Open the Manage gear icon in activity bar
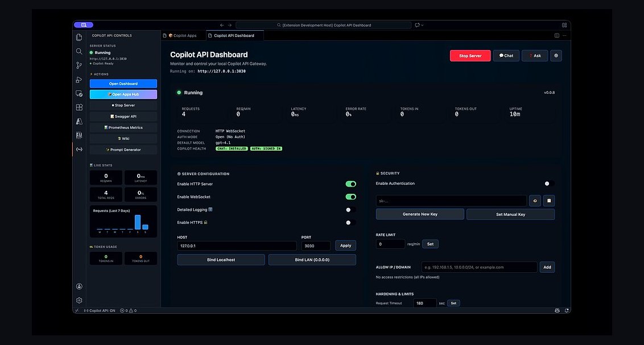This screenshot has width=644, height=345. click(x=79, y=300)
